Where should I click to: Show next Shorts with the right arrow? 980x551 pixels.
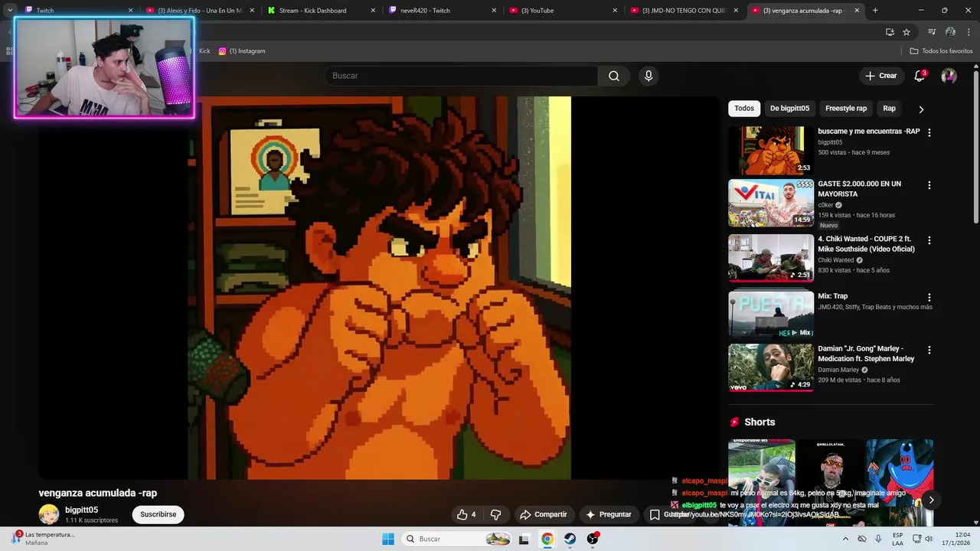pos(931,500)
